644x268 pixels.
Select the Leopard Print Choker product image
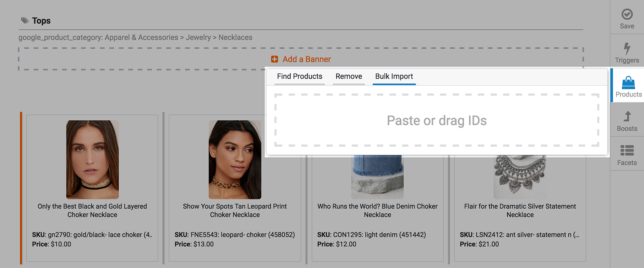[x=235, y=159]
